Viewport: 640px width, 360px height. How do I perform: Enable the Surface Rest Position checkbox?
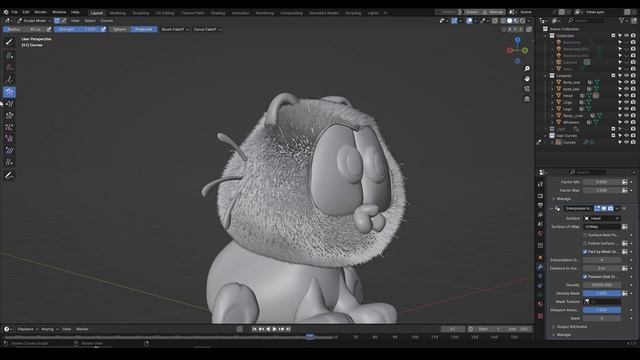click(x=585, y=235)
